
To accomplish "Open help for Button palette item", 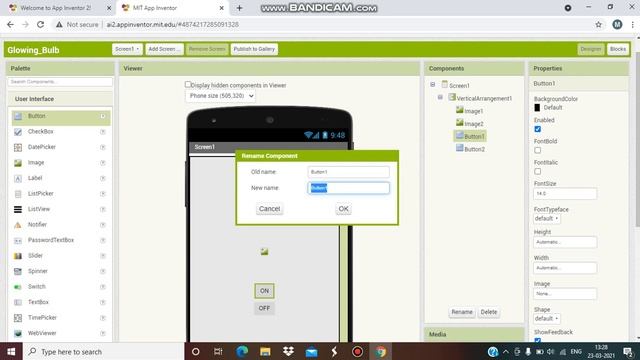I will click(103, 116).
